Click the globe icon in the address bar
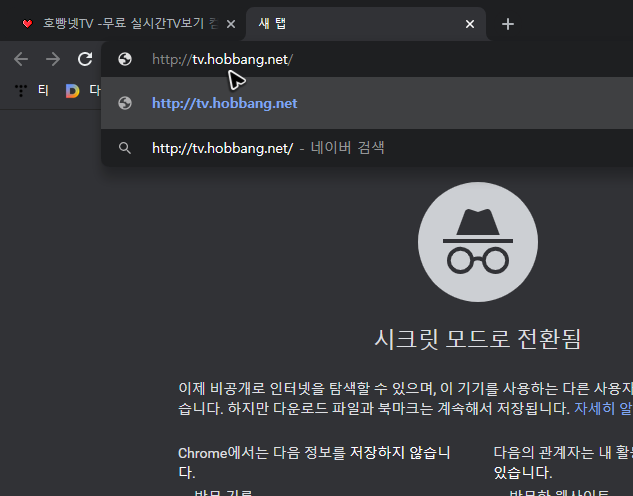Viewport: 633px width, 496px height. tap(125, 59)
